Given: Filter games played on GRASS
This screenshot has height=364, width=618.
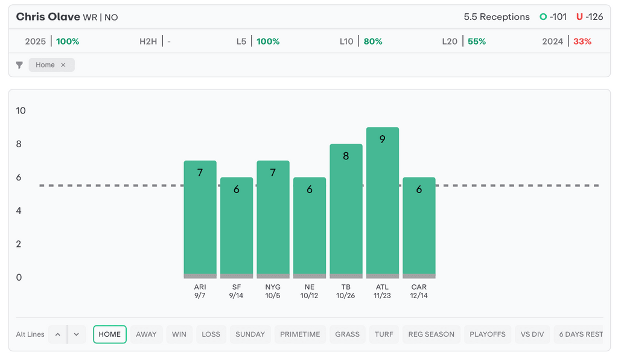Looking at the screenshot, I should (347, 334).
